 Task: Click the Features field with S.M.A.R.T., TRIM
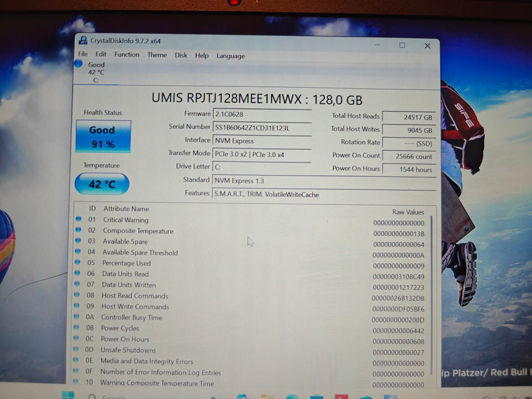pyautogui.click(x=324, y=195)
